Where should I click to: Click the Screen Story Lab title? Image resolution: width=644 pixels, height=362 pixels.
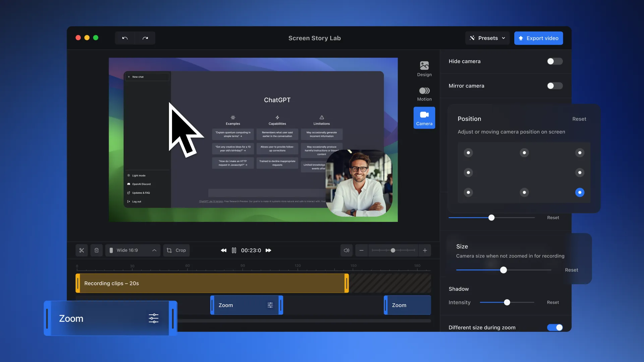314,38
